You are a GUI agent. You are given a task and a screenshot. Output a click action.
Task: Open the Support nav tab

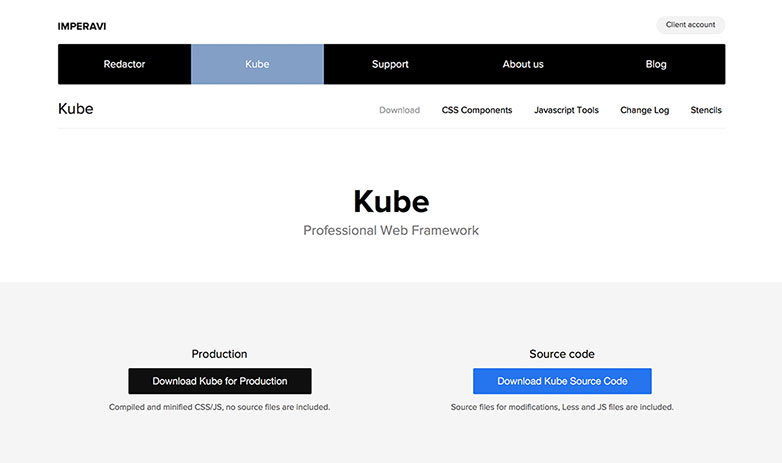[x=390, y=64]
